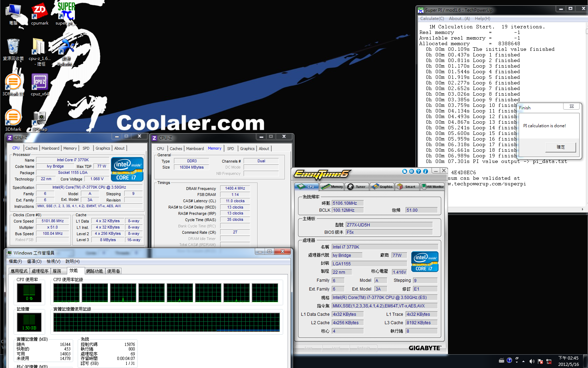Select the 電腦 computer desktop icon
This screenshot has width=588, height=368.
click(x=13, y=14)
